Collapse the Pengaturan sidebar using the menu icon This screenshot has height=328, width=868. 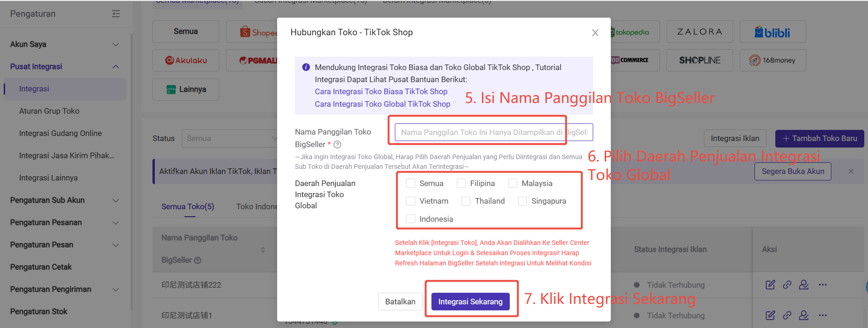(x=116, y=14)
